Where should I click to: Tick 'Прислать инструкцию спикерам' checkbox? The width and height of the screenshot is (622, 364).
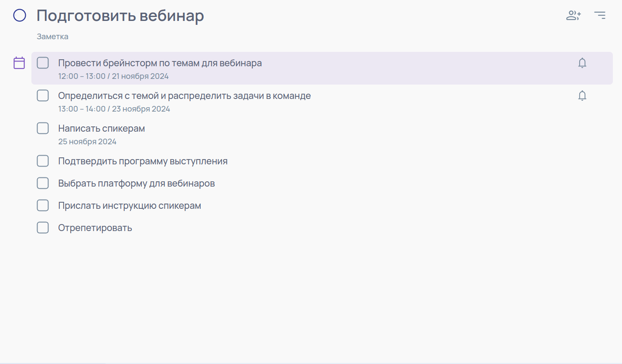[43, 205]
